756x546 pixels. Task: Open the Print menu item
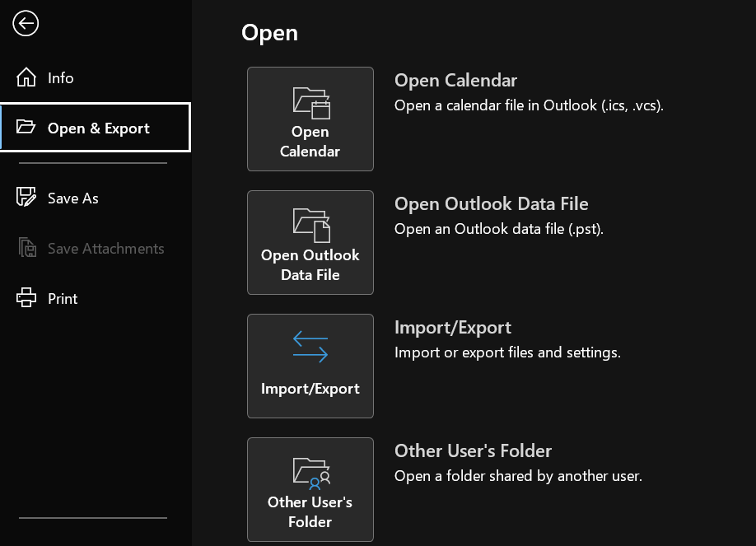[x=96, y=299]
